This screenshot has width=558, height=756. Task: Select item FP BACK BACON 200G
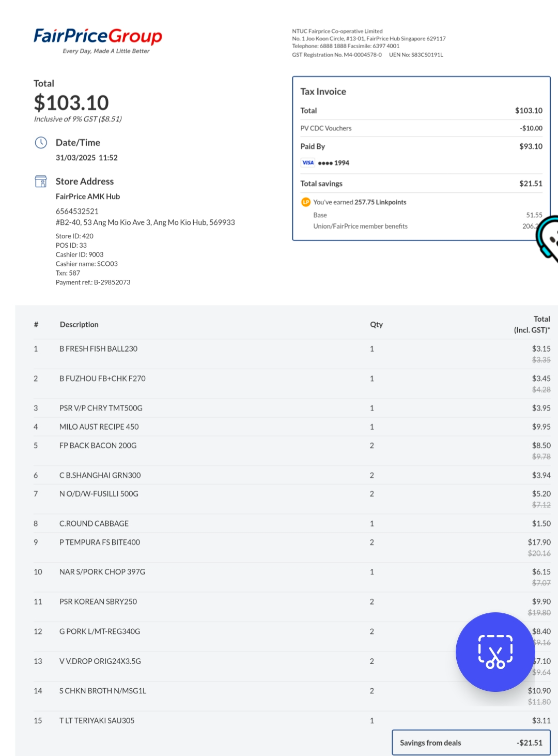coord(98,445)
